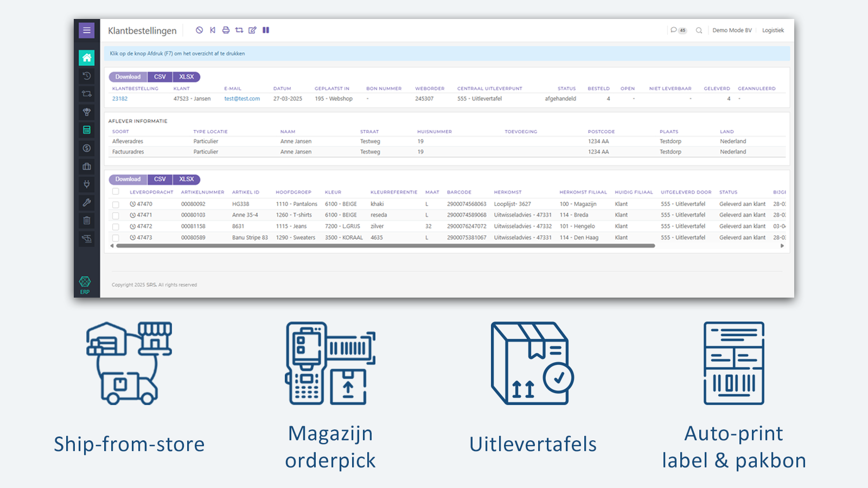The image size is (868, 488).
Task: Click the "Looplijst- 3627" herkomst cell
Action: point(513,204)
